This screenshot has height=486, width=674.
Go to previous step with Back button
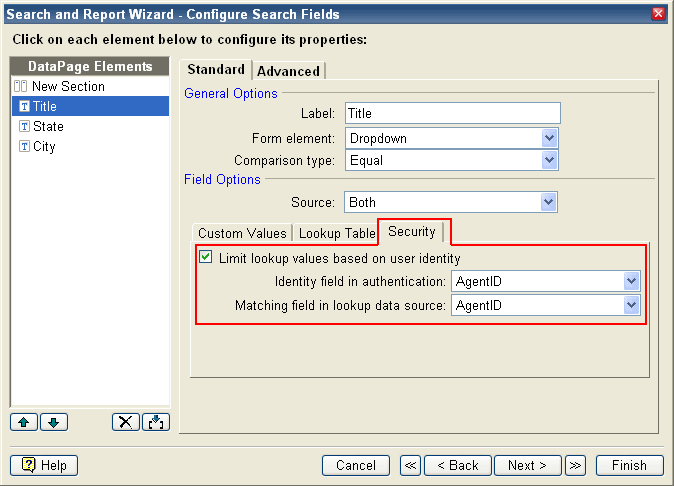tap(458, 465)
